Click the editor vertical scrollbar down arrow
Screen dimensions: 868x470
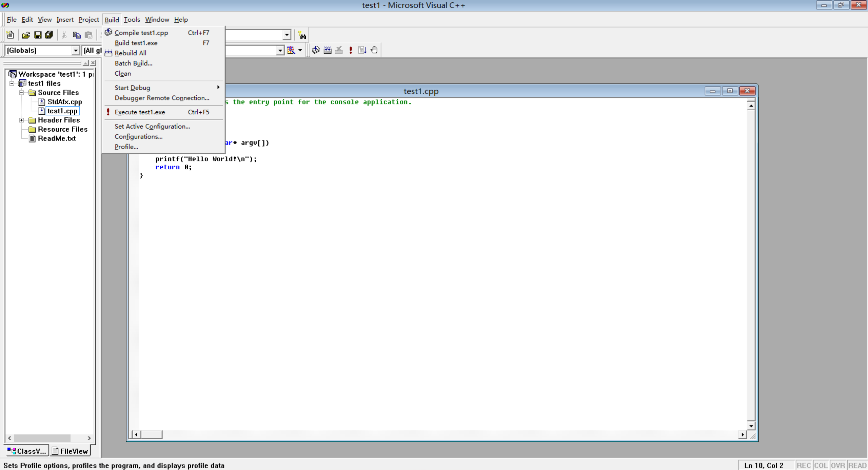pyautogui.click(x=751, y=426)
